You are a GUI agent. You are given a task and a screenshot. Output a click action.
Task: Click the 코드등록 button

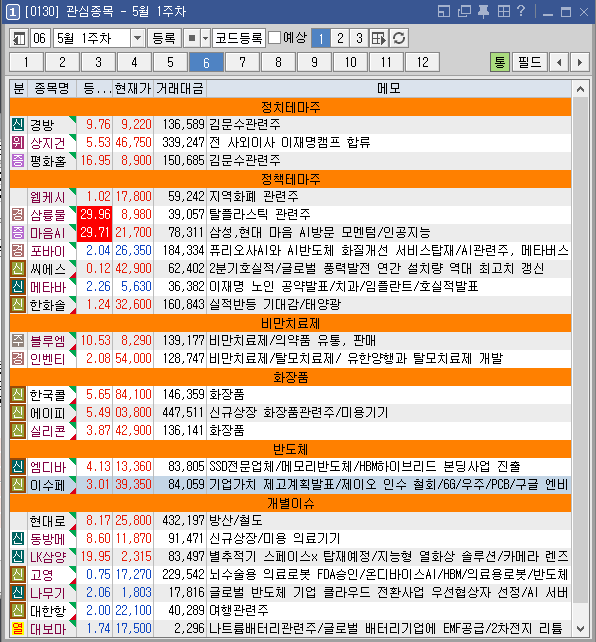coord(239,38)
